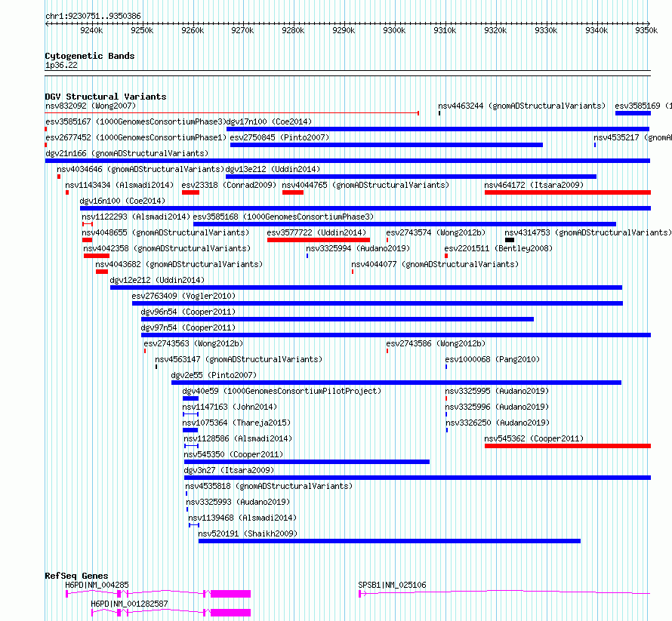Open nsv1139468 (Alsmadi2014) label
The height and width of the screenshot is (621, 672).
(242, 518)
